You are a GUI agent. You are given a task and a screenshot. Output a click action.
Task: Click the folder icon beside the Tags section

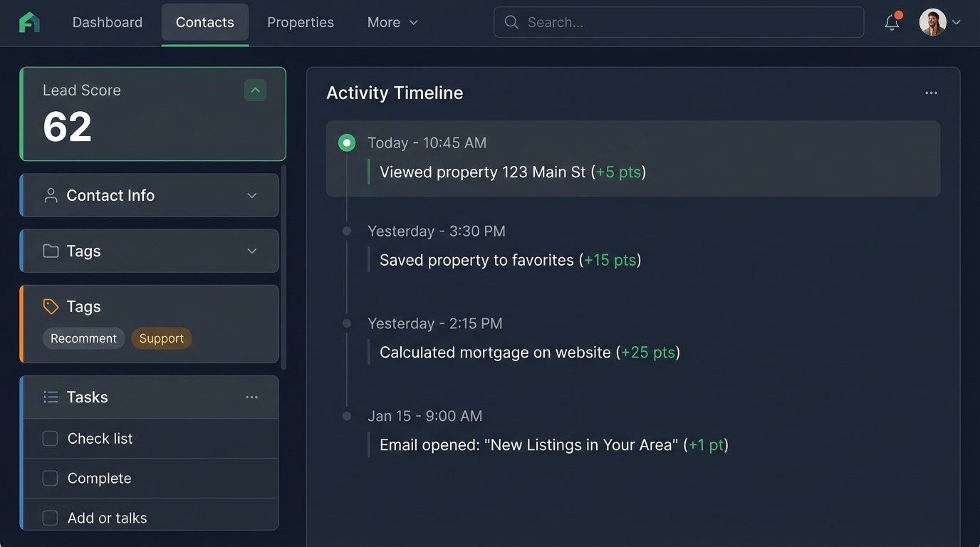50,251
